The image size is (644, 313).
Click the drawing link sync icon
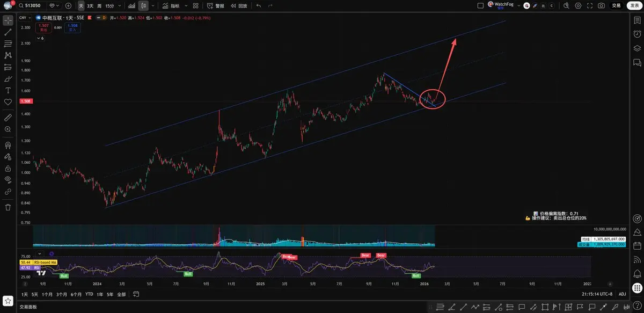[x=8, y=191]
